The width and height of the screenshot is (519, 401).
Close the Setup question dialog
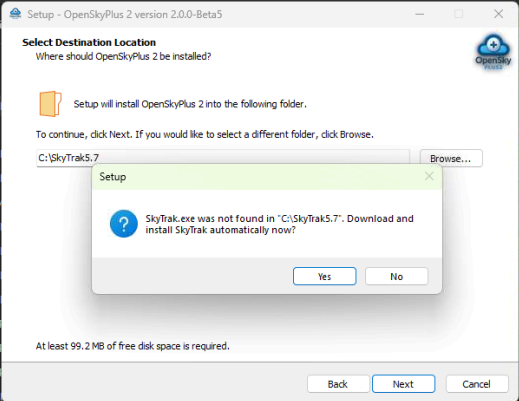tap(429, 176)
